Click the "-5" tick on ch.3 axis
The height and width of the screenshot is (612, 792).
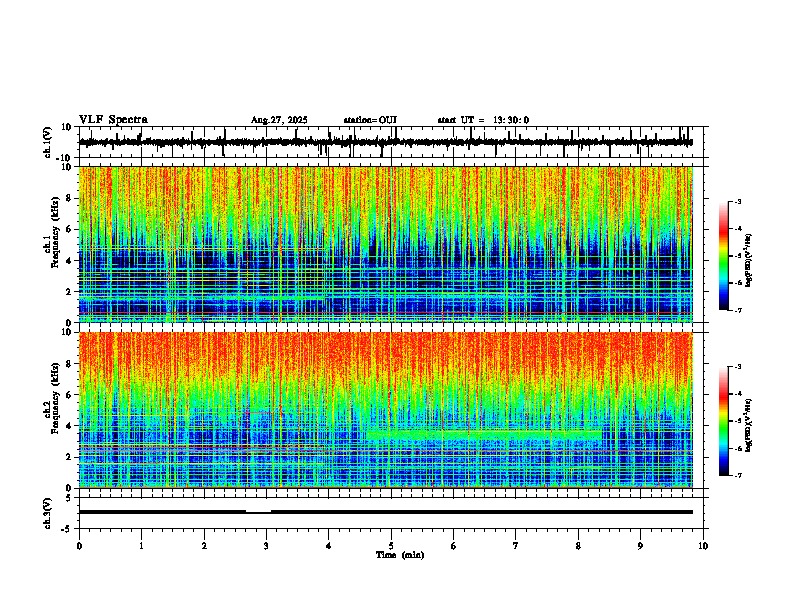(x=67, y=529)
